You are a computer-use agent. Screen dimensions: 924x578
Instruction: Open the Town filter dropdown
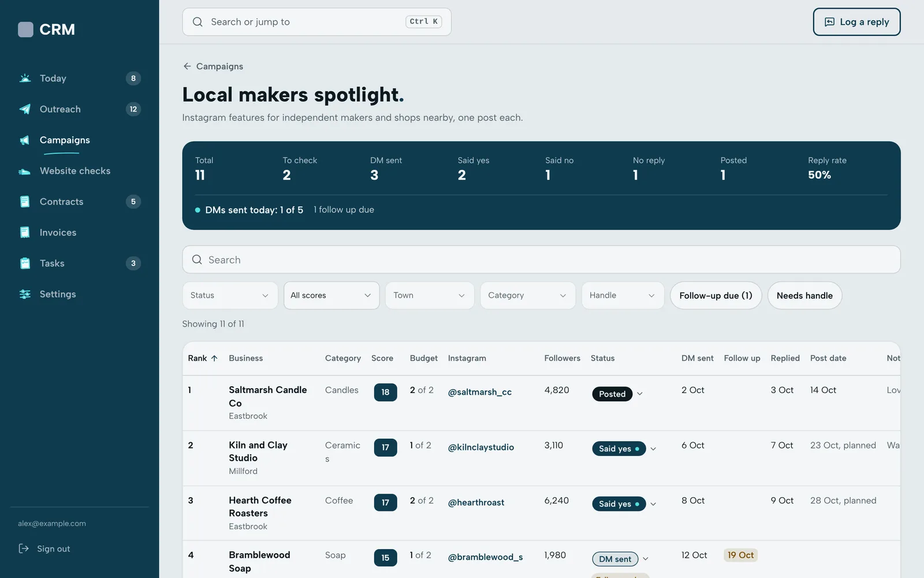click(430, 295)
